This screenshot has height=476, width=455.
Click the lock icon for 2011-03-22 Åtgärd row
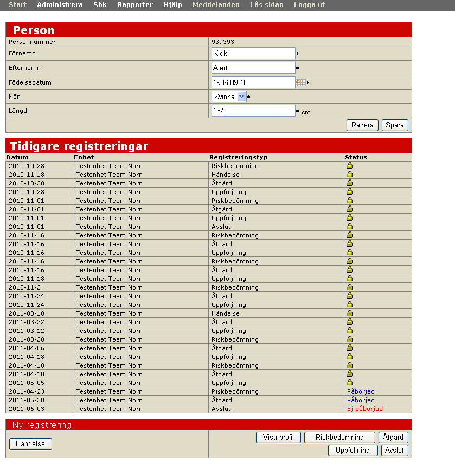tap(350, 321)
